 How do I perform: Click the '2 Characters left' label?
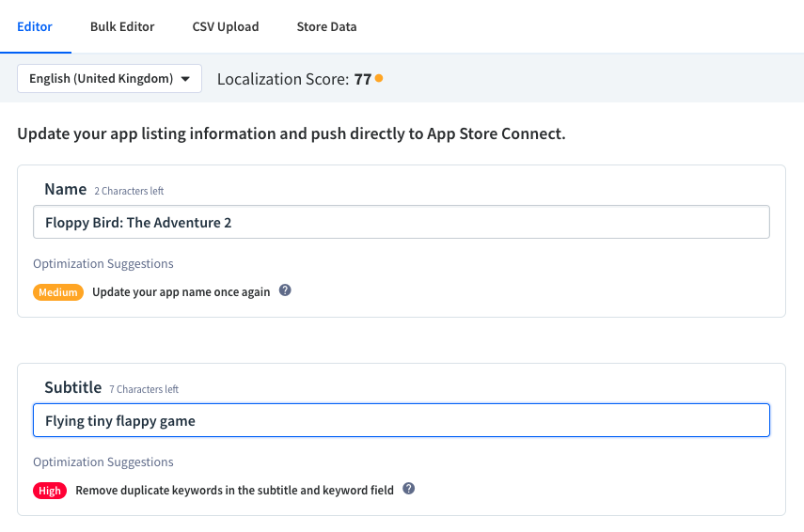pyautogui.click(x=129, y=191)
